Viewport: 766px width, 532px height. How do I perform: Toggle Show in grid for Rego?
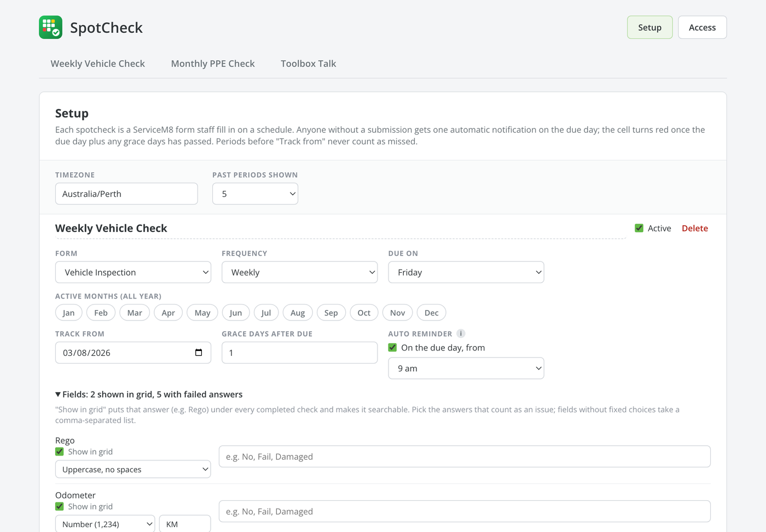pos(60,452)
